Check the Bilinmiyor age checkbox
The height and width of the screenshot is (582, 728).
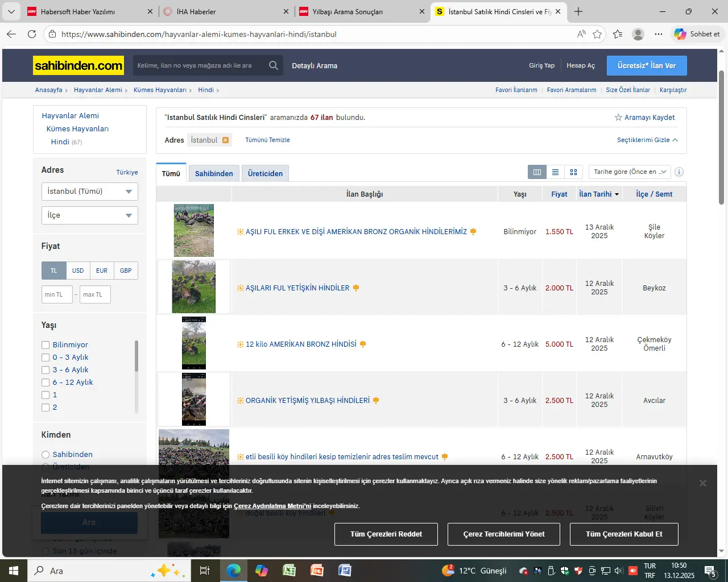[x=45, y=345]
